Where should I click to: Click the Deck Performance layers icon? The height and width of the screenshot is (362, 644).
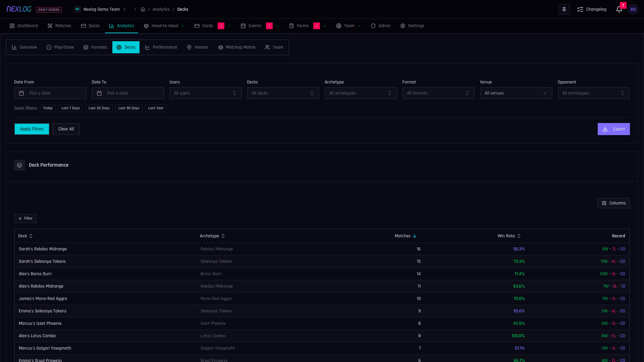[x=19, y=165]
